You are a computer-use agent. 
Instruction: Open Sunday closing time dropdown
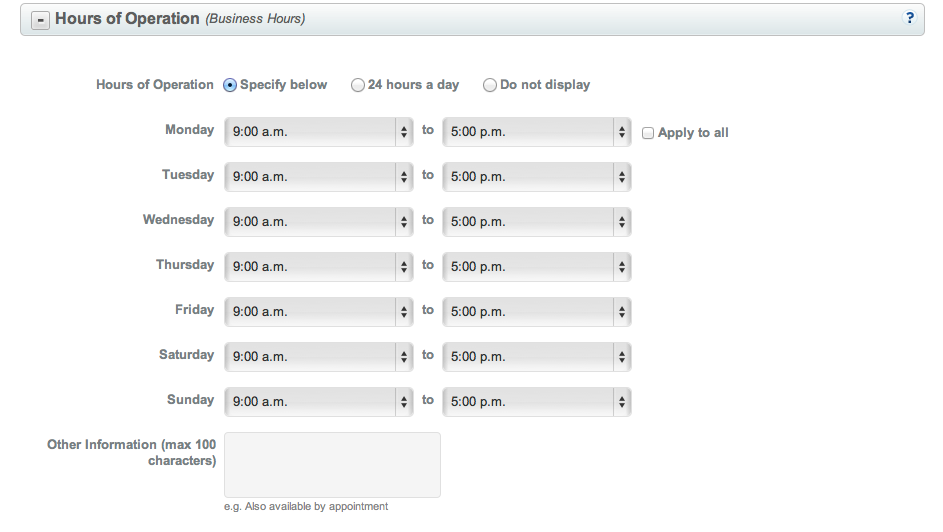click(x=537, y=402)
